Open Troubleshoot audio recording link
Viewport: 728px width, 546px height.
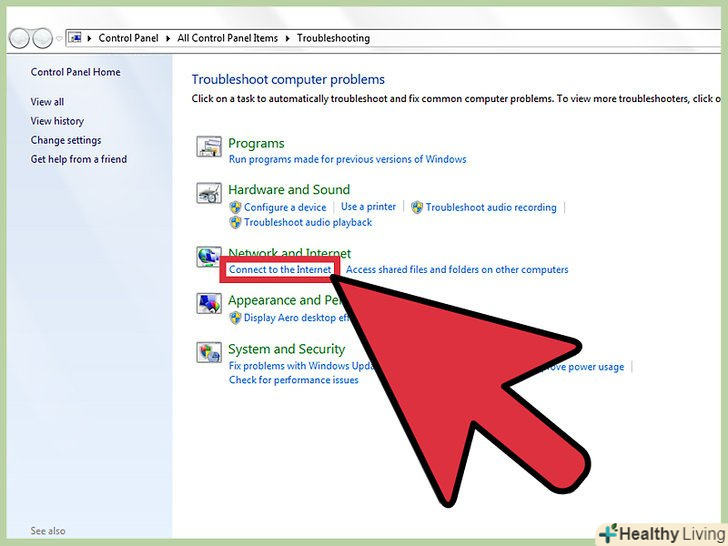tap(491, 207)
